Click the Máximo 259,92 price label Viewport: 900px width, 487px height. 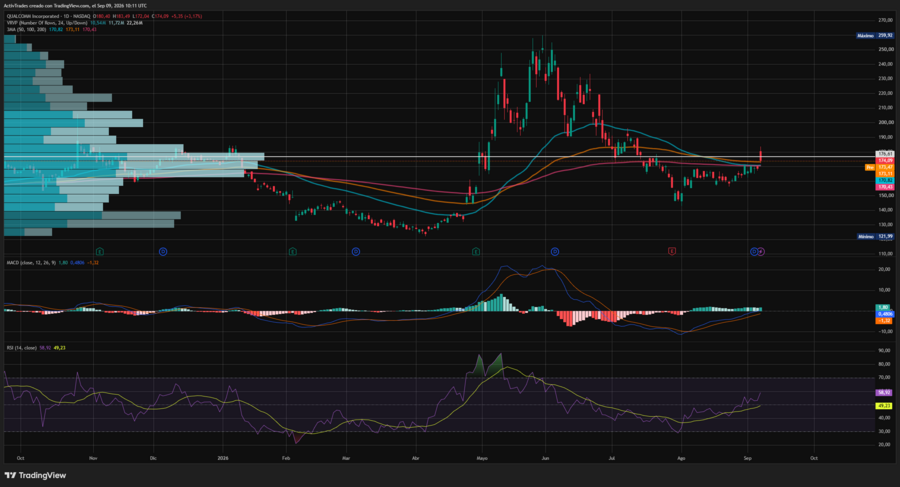click(x=875, y=36)
